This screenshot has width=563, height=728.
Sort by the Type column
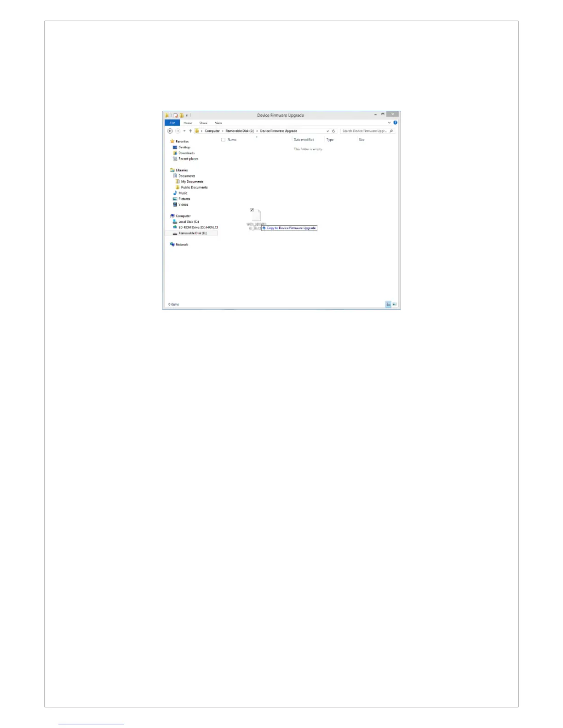tap(330, 140)
